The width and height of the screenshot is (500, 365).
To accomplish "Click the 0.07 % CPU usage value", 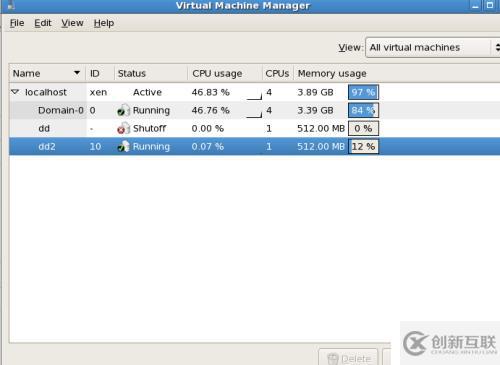I will click(208, 146).
